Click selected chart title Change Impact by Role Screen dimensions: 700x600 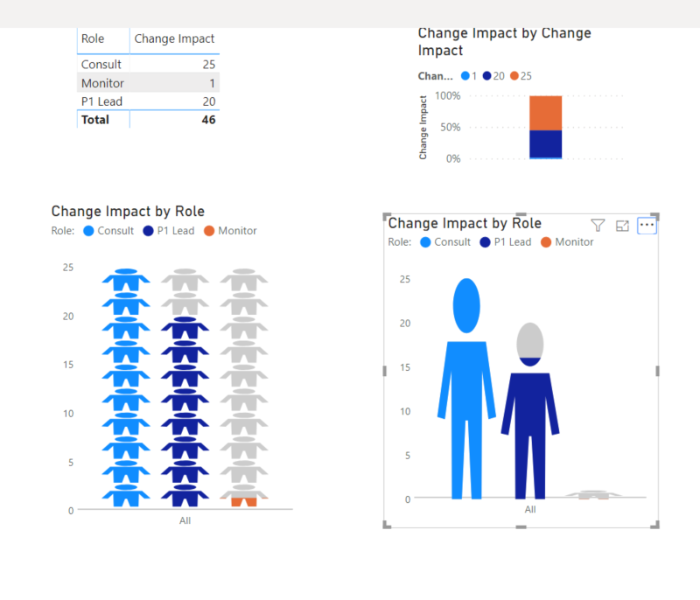tap(465, 223)
